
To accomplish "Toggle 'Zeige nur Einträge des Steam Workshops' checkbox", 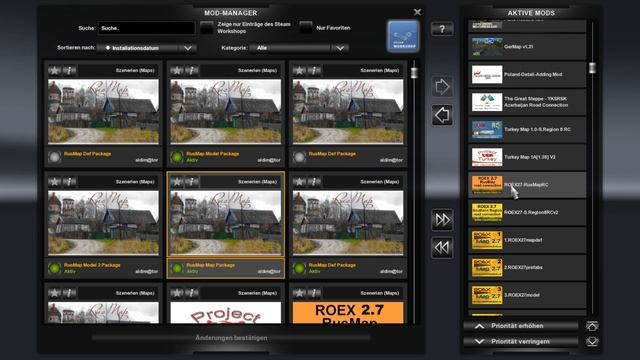I will click(207, 28).
